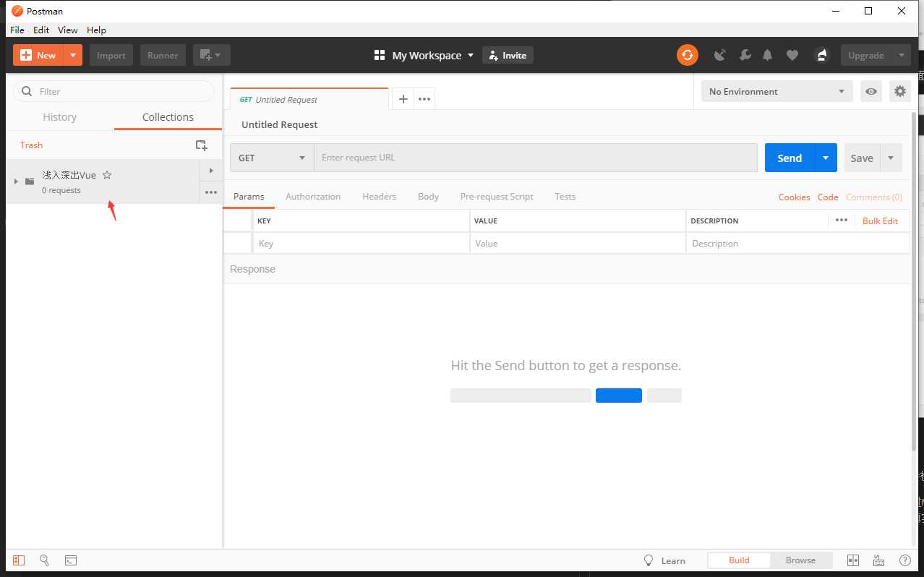Open the View menu
This screenshot has height=577, width=924.
point(68,30)
